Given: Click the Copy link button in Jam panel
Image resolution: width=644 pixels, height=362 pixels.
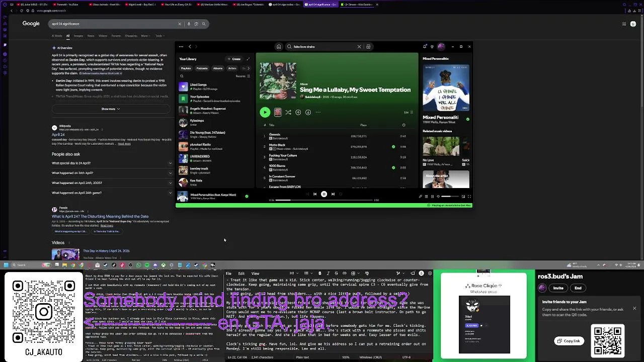Looking at the screenshot, I should (569, 341).
